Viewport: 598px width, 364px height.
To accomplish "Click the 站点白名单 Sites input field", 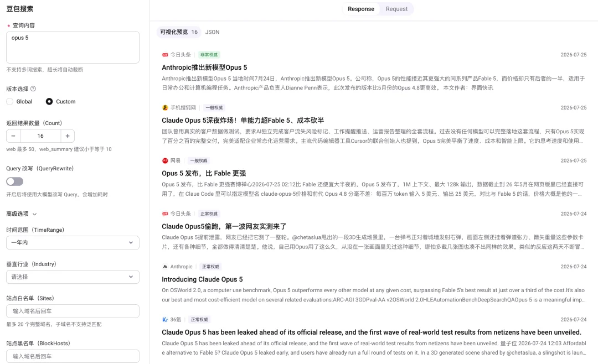I will [x=73, y=311].
